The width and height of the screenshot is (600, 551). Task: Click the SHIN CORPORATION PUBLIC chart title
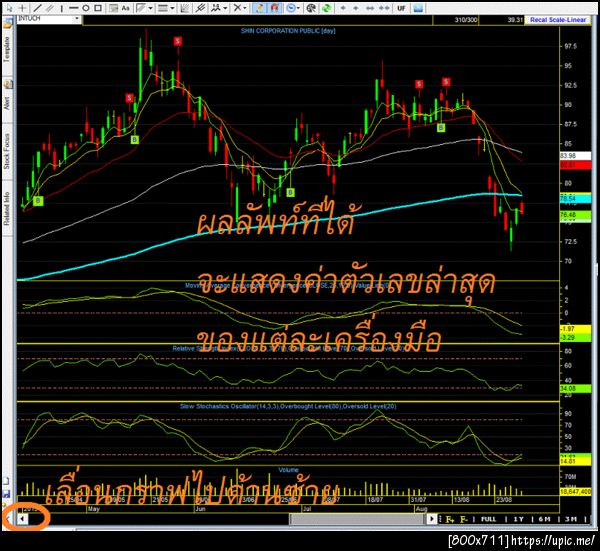click(288, 31)
